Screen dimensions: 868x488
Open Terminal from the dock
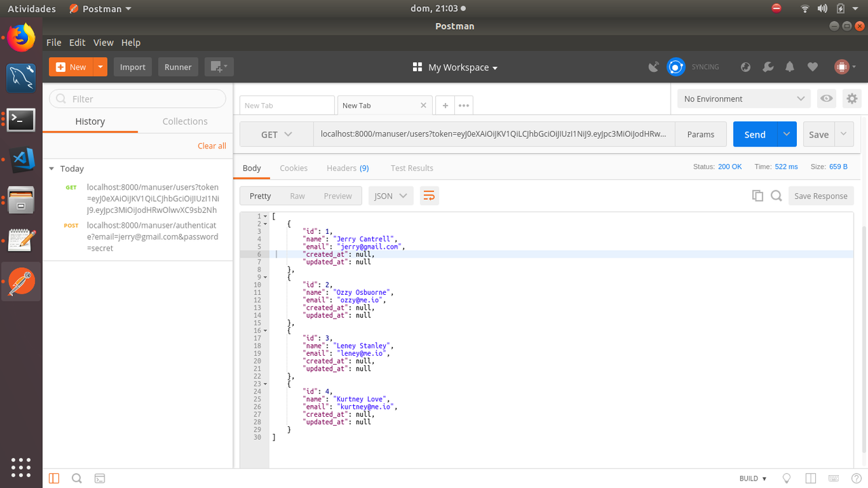(21, 119)
